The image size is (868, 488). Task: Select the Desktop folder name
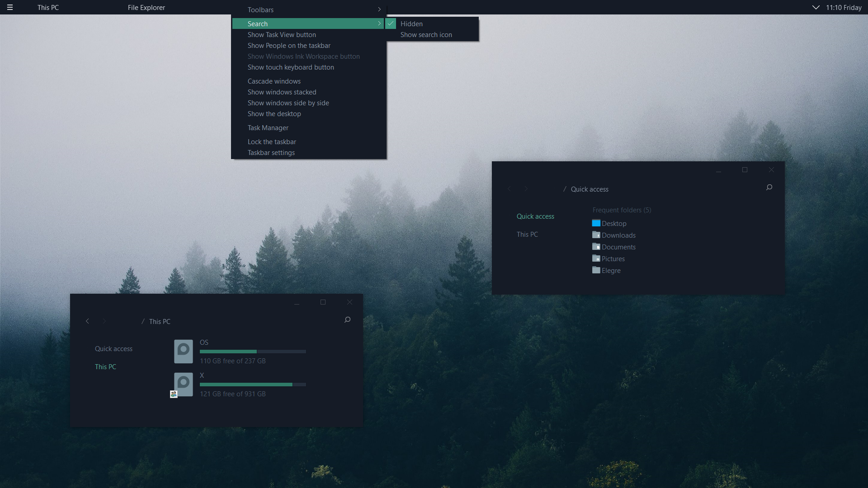[614, 224]
